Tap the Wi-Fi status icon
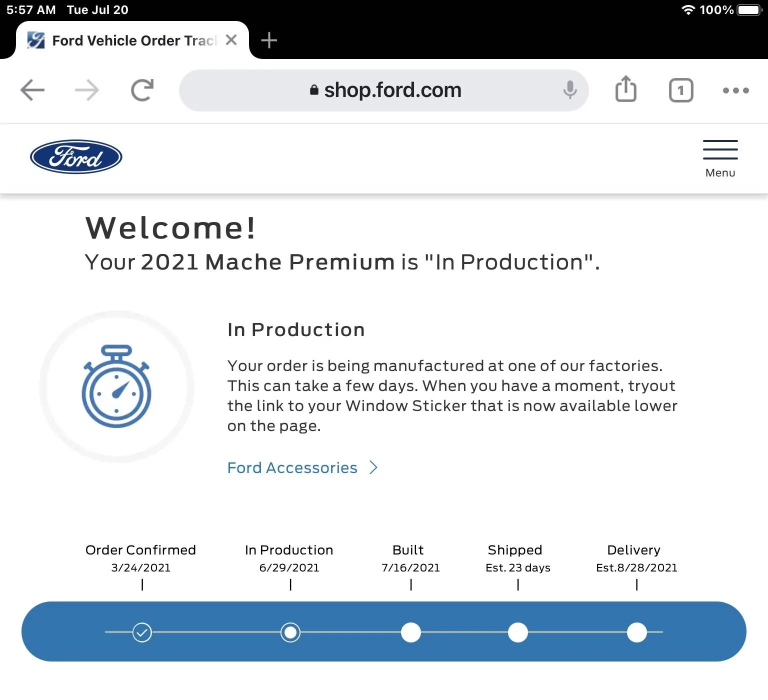The width and height of the screenshot is (768, 700). click(x=688, y=9)
